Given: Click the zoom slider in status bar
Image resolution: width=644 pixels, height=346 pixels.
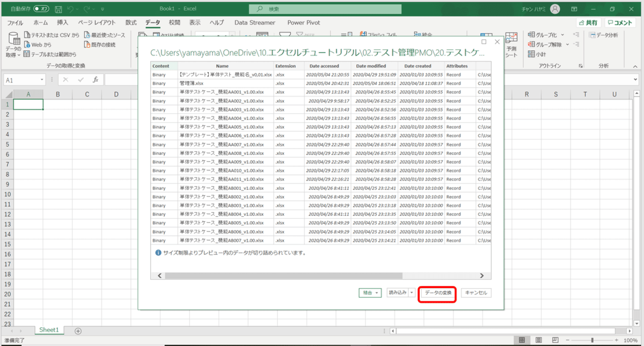Looking at the screenshot, I should [x=592, y=341].
